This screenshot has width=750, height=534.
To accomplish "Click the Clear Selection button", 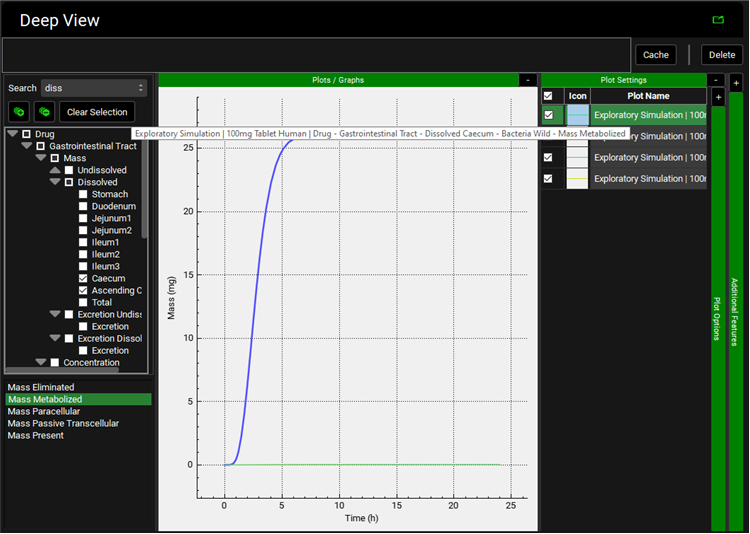I will pyautogui.click(x=97, y=112).
